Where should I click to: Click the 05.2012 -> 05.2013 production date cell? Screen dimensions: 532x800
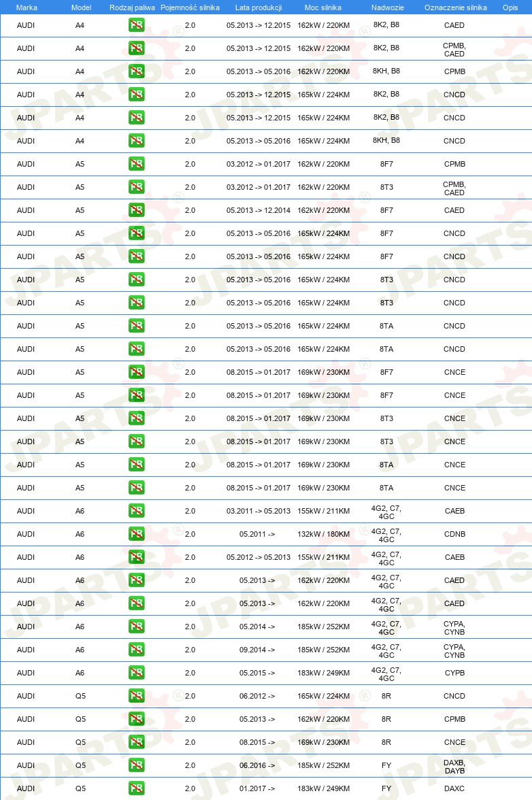258,557
